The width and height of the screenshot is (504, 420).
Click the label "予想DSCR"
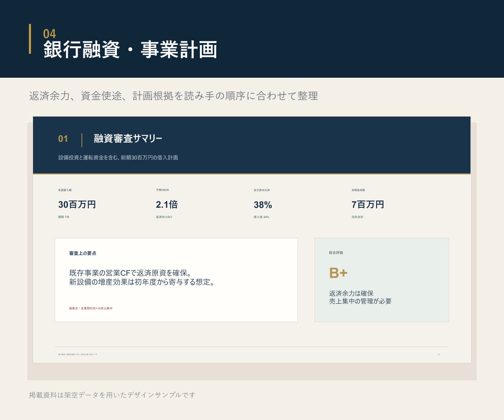[x=162, y=190]
